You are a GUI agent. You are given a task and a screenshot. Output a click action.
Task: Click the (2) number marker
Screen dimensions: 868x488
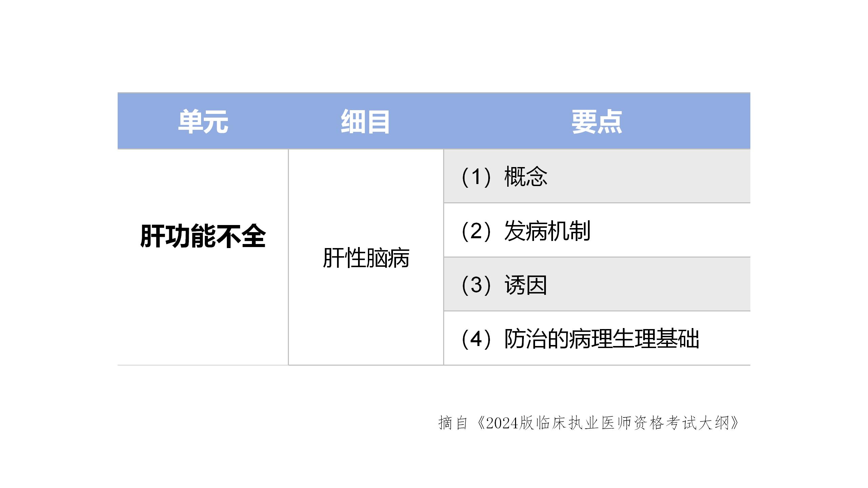(476, 231)
